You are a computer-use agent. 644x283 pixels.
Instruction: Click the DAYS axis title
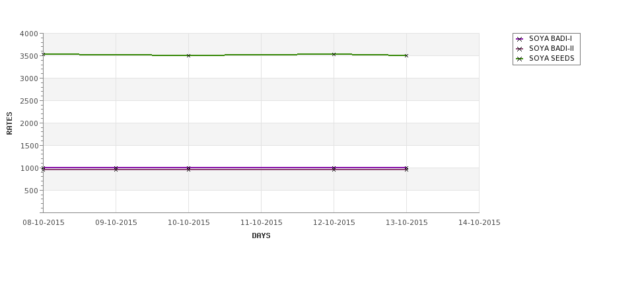[x=261, y=236]
